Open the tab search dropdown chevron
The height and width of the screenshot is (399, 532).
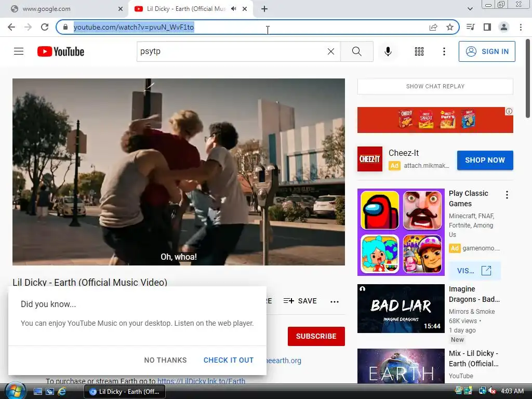point(470,9)
